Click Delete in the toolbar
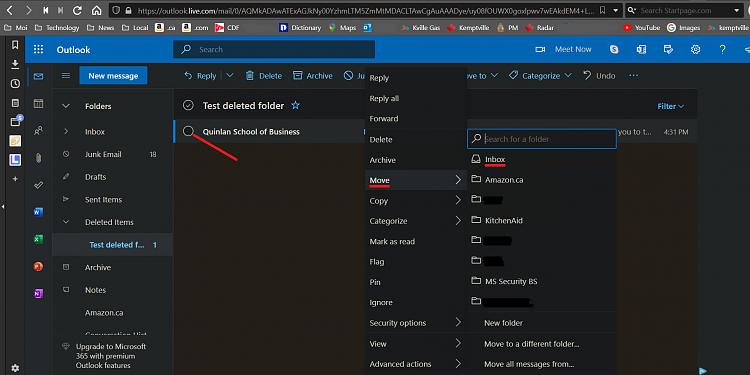 [264, 76]
